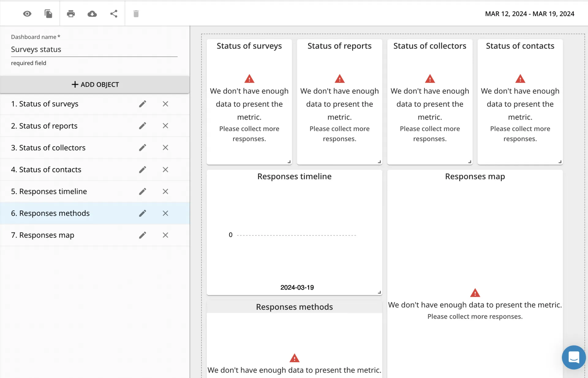The height and width of the screenshot is (378, 588).
Task: Edit Status of reports with pencil icon
Action: [142, 126]
